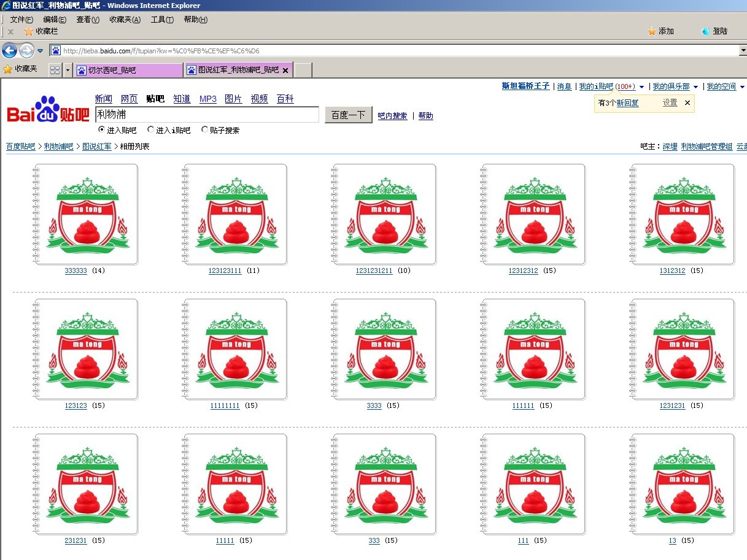Click the 收藏栏 star icon
Screen dimensions: 747x560
click(28, 31)
